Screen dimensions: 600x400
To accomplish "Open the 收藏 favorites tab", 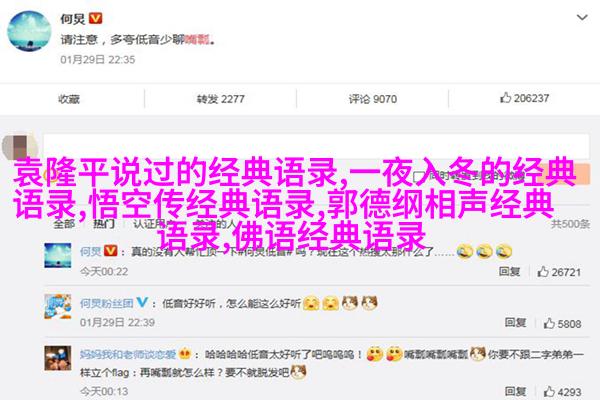I will click(x=69, y=99).
